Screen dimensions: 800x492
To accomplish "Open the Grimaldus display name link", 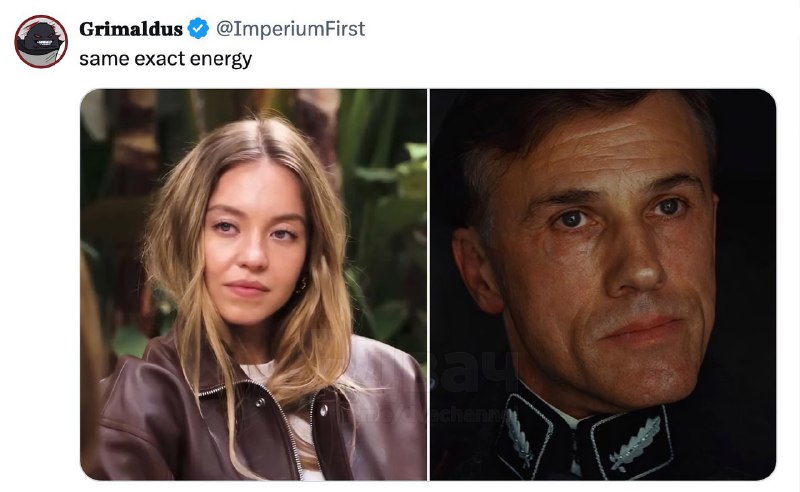I will (x=130, y=29).
